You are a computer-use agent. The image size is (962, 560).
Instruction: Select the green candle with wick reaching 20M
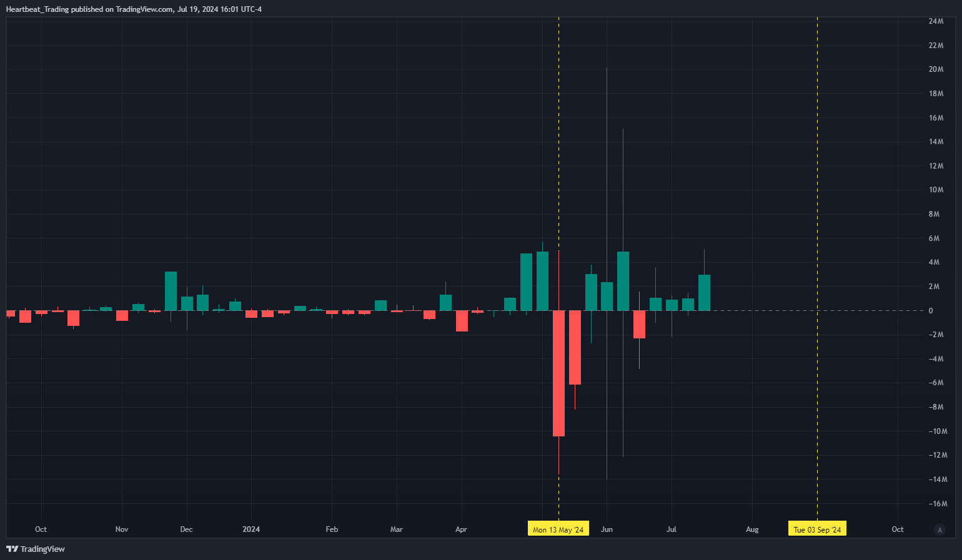pos(607,297)
